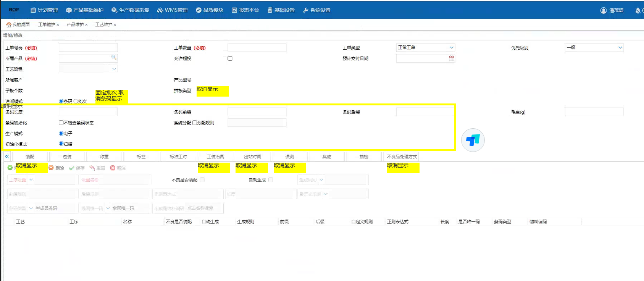Click the 工单号码 input field
644x281 pixels.
[x=88, y=48]
